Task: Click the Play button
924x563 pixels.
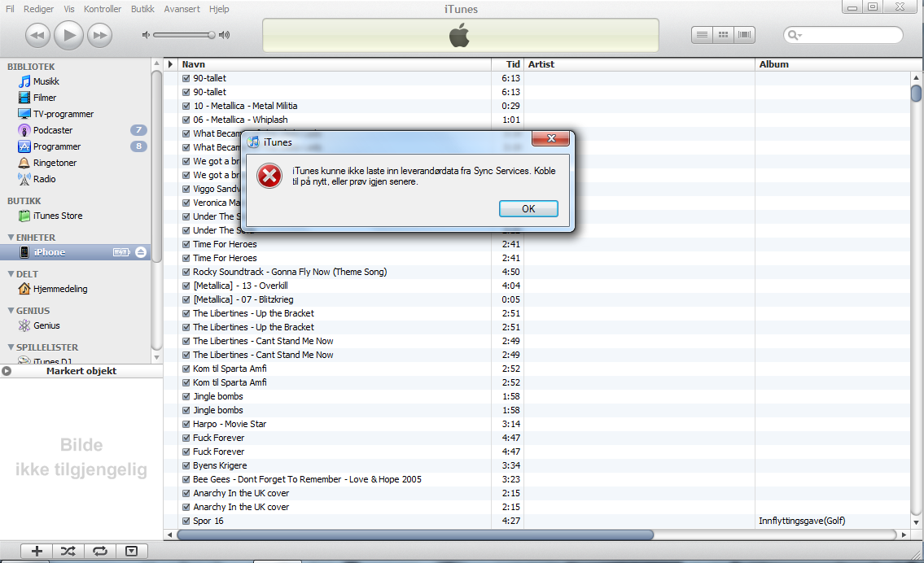Action: pos(69,35)
